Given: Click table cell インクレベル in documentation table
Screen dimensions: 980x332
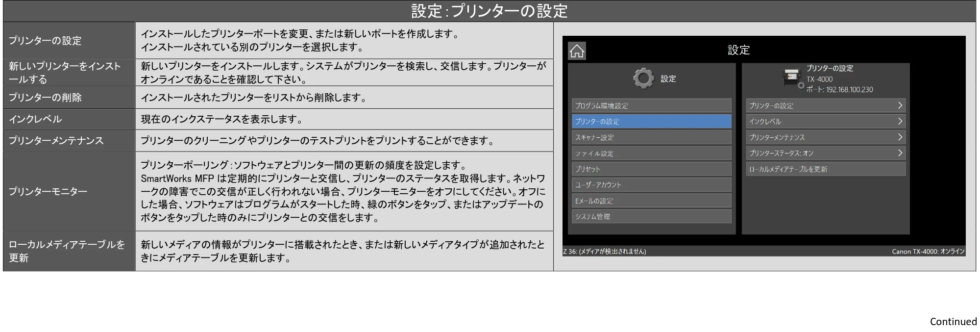Looking at the screenshot, I should (x=69, y=119).
